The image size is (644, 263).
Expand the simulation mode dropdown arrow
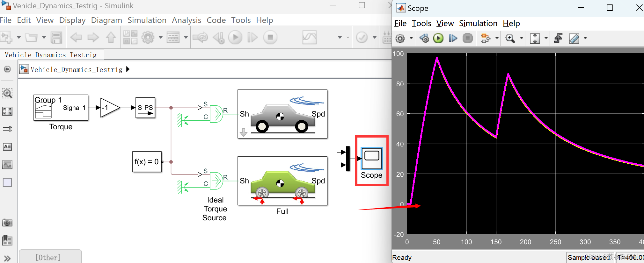coord(340,37)
